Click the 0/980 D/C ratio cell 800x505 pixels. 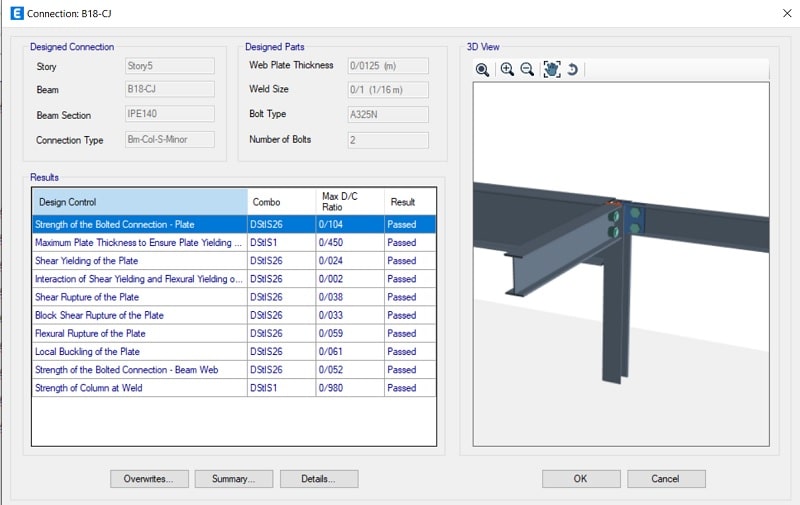pos(350,388)
